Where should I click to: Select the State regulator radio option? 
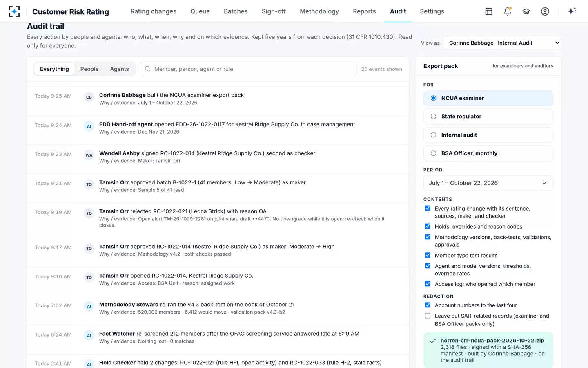click(488, 117)
